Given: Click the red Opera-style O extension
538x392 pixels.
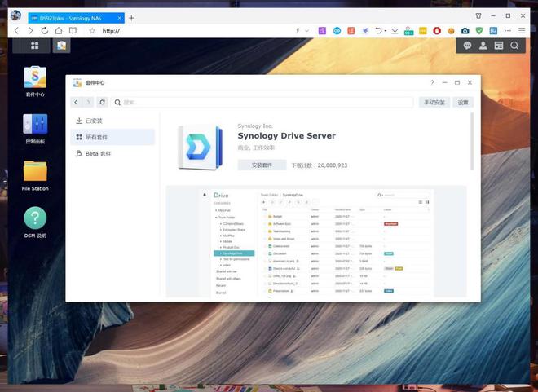Looking at the screenshot, I should point(437,31).
